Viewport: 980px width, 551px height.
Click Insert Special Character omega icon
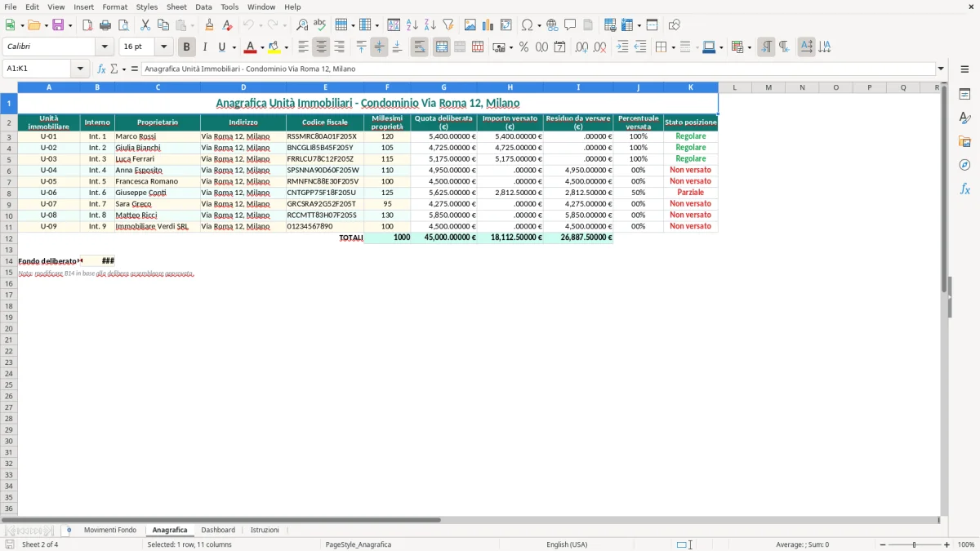(x=528, y=25)
